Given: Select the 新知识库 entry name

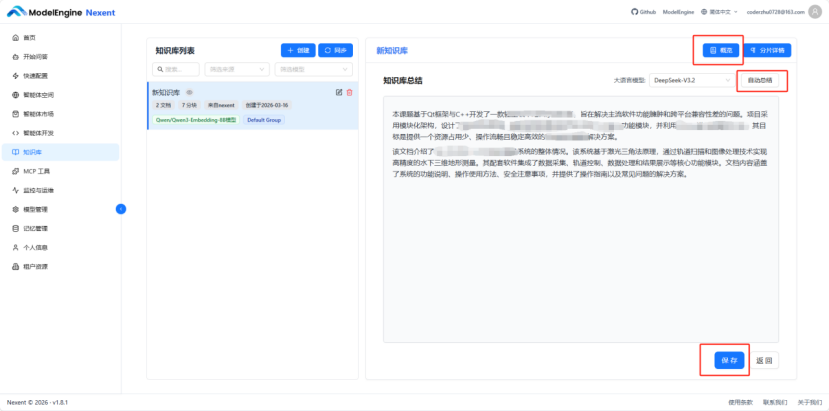Looking at the screenshot, I should (166, 93).
